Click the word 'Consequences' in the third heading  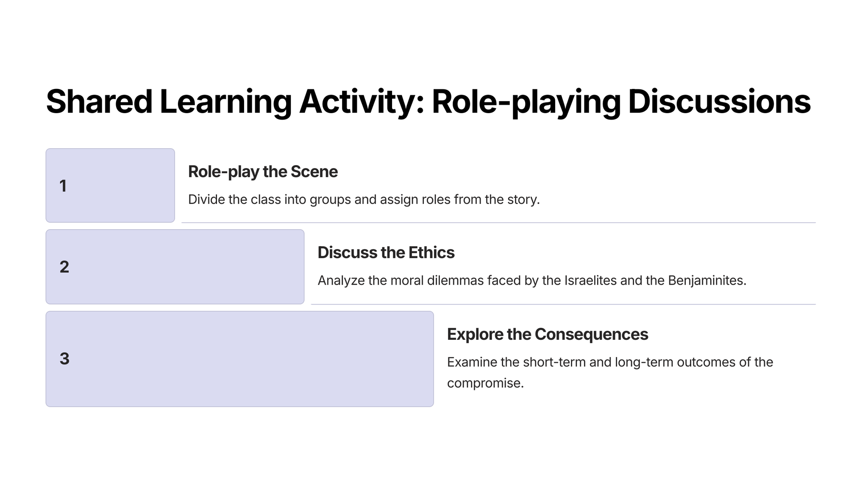(x=591, y=334)
